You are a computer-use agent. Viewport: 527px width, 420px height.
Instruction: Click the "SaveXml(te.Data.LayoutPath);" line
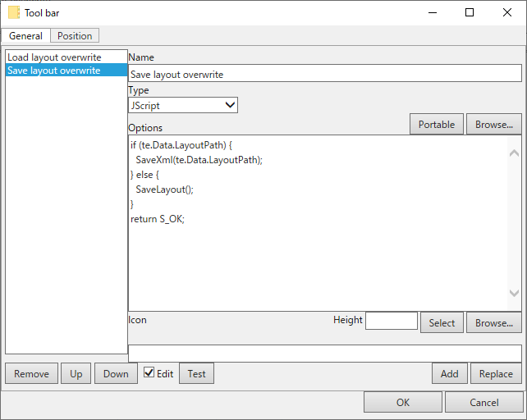pyautogui.click(x=199, y=160)
